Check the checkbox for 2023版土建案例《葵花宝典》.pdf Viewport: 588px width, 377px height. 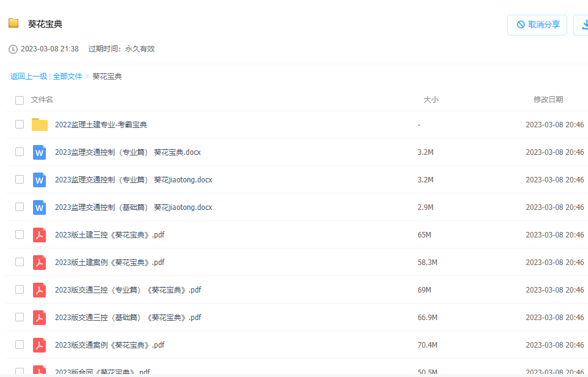19,262
